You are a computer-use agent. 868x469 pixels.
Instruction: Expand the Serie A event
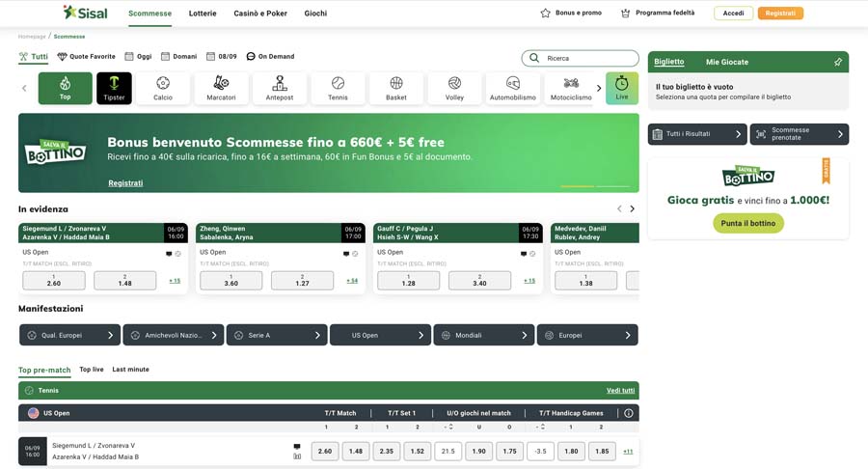pyautogui.click(x=277, y=335)
